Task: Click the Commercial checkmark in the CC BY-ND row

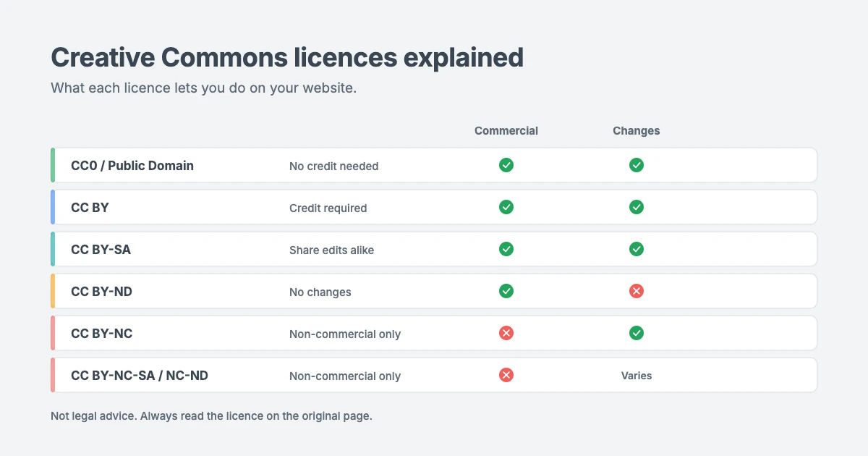Action: tap(506, 291)
